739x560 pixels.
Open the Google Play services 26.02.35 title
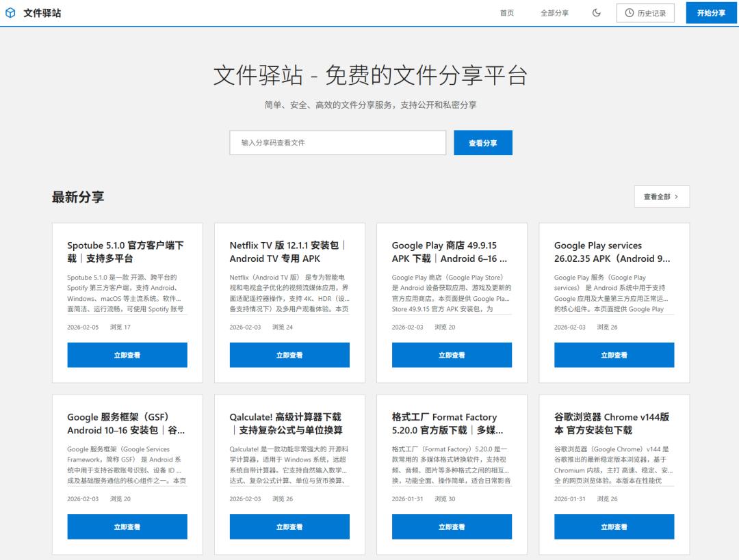(612, 252)
